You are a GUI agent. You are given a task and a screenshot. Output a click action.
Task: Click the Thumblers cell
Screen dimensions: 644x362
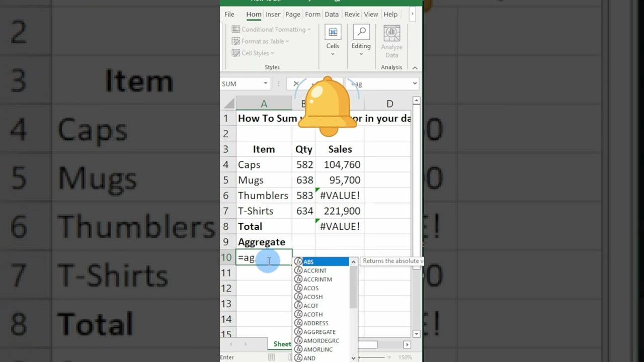coord(264,196)
